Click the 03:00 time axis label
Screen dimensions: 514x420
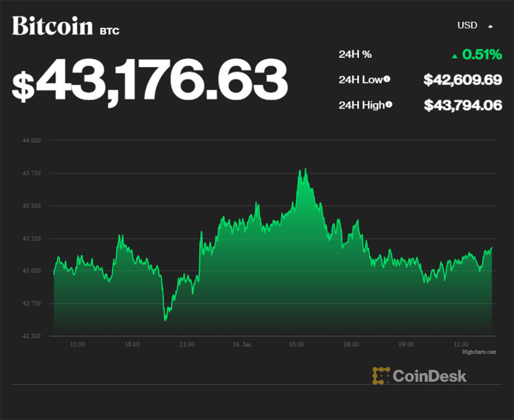(297, 345)
